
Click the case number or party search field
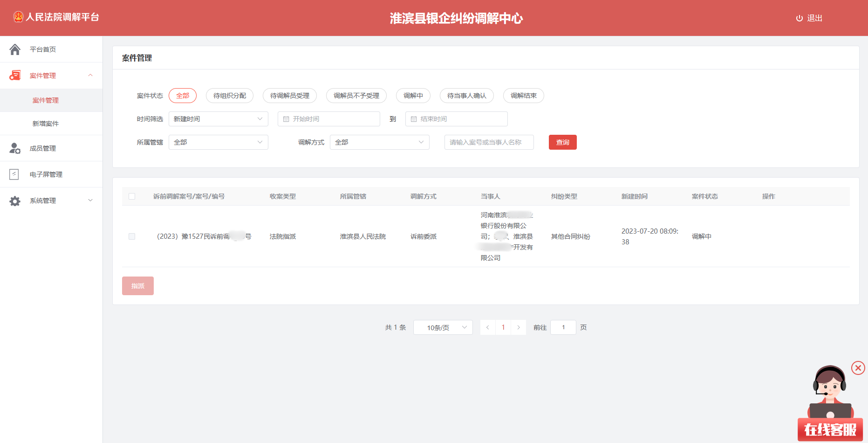489,142
